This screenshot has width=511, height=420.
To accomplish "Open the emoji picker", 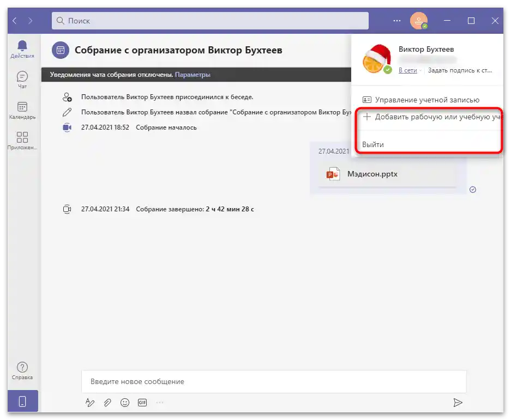I will click(125, 403).
